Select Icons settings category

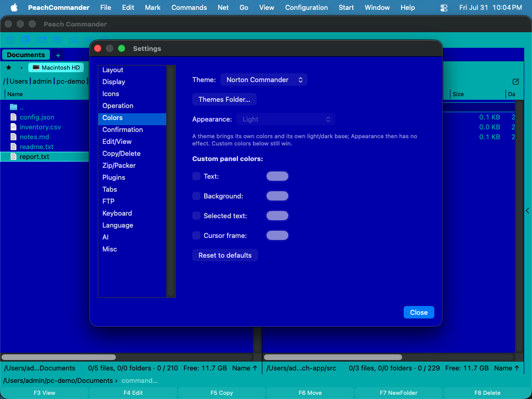(132, 94)
